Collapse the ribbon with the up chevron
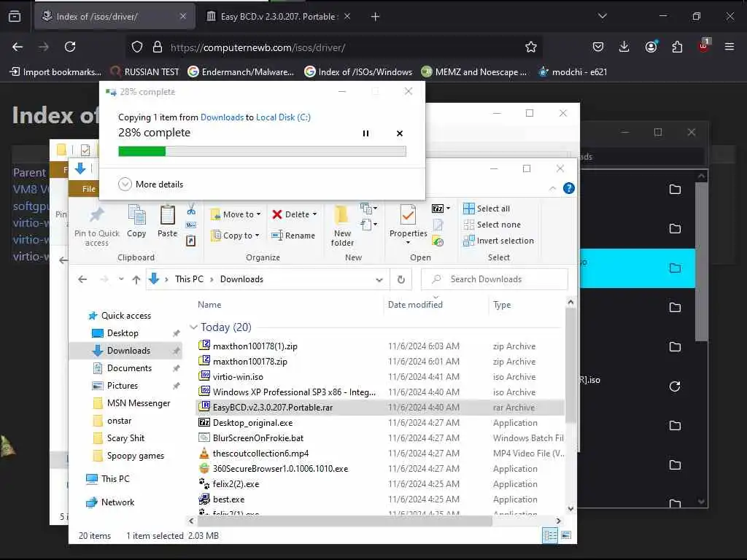The height and width of the screenshot is (560, 747). pyautogui.click(x=553, y=189)
